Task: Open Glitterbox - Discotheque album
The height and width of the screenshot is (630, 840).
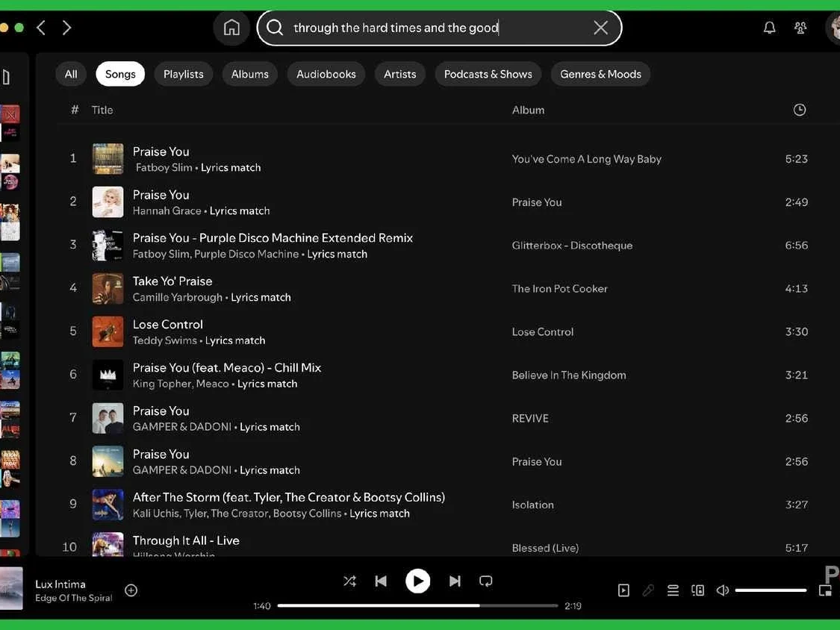Action: pos(572,246)
